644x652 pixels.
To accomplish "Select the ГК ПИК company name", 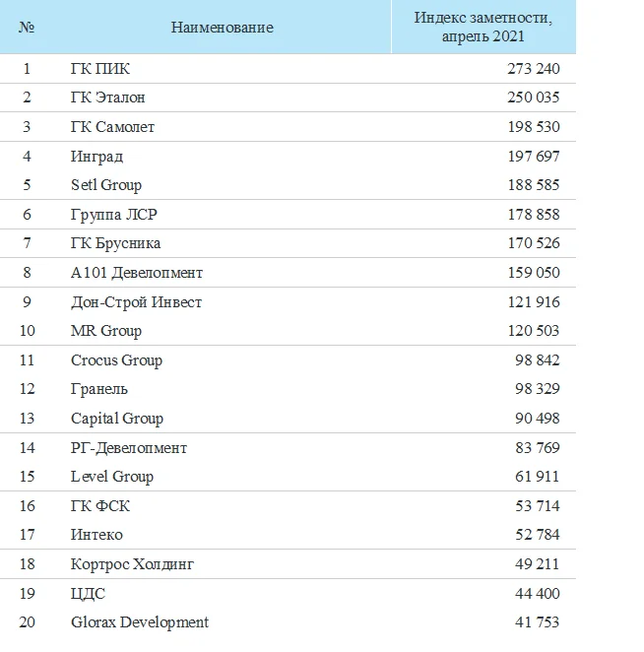I will [x=100, y=69].
